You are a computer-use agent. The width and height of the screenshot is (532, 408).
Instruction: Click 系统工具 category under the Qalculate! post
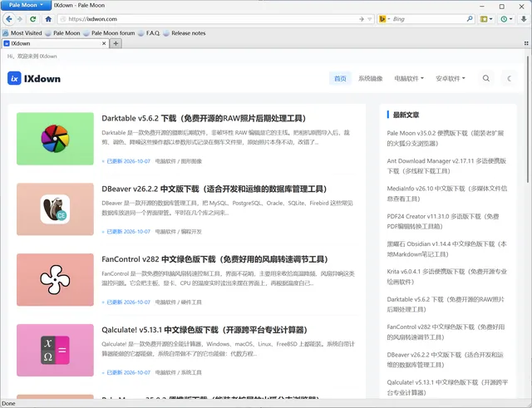191,372
